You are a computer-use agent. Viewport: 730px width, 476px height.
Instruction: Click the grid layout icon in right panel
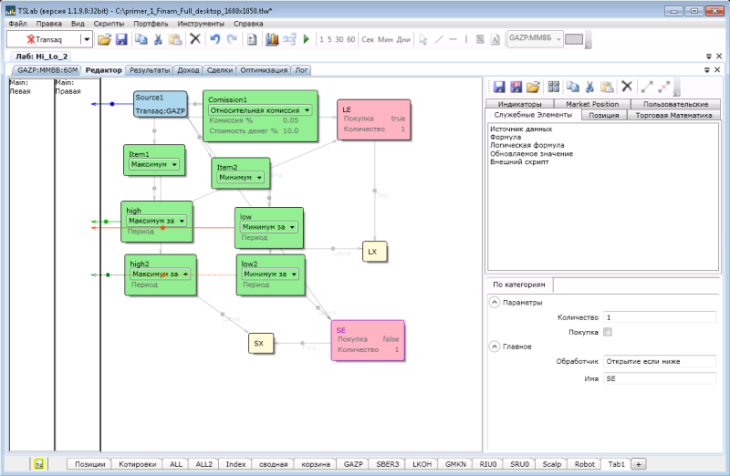pyautogui.click(x=553, y=87)
